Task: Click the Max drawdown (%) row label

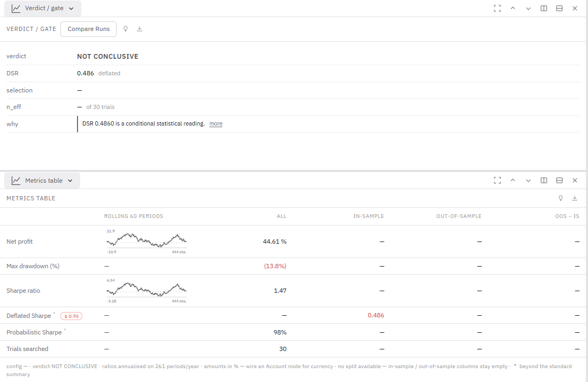Action: 33,266
